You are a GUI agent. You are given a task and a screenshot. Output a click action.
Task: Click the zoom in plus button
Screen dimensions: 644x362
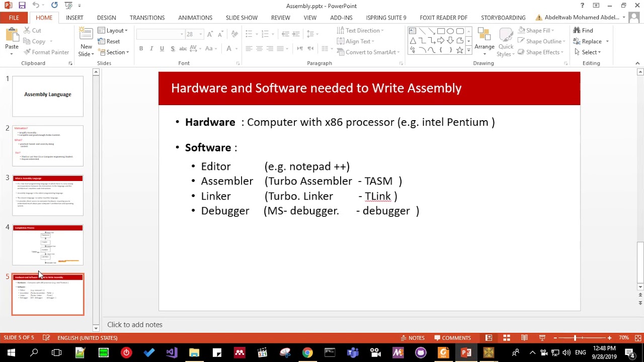(609, 338)
